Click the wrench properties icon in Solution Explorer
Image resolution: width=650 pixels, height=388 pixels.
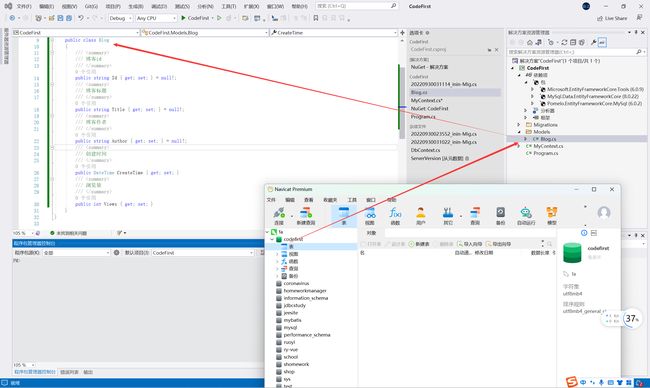tap(593, 42)
